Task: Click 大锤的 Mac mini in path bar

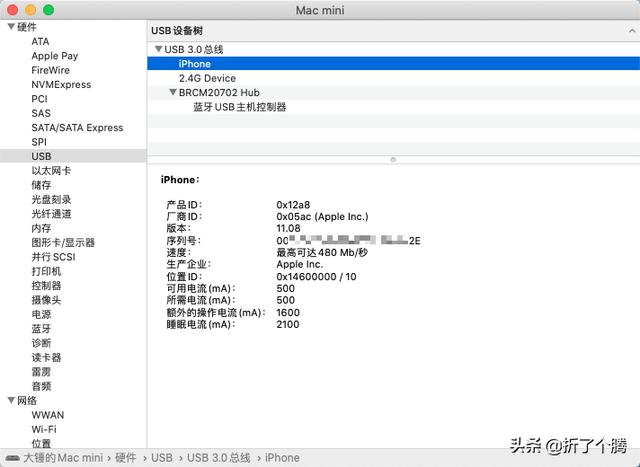Action: (63, 458)
